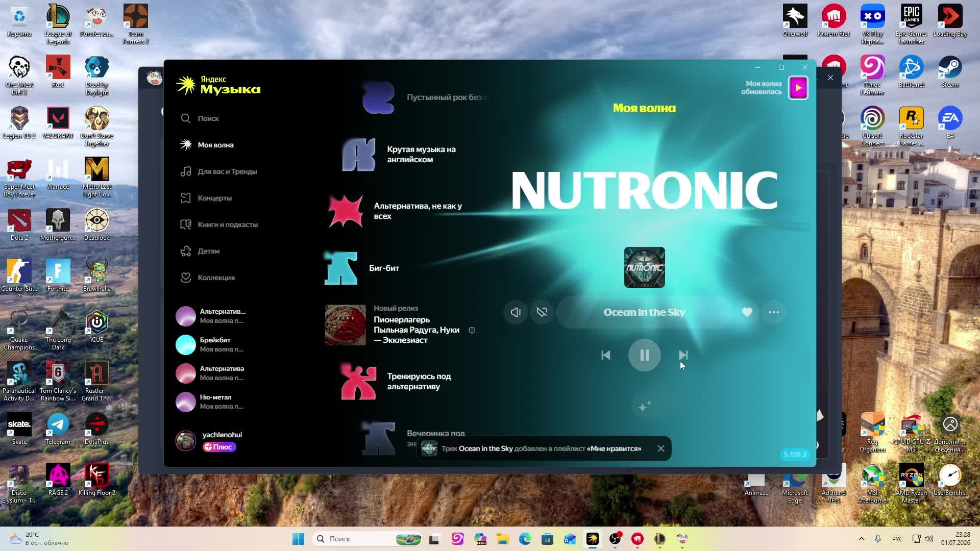980x551 pixels.
Task: Select VALORANT desktop icon
Action: point(58,123)
